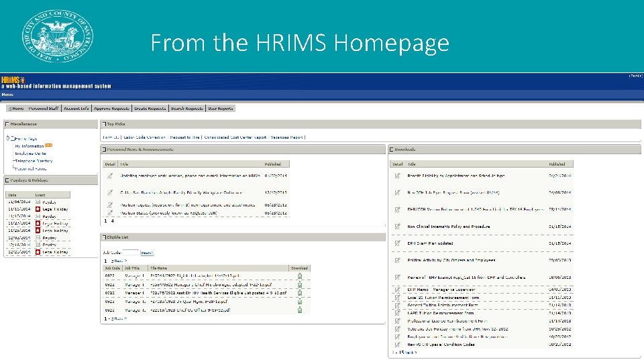Open detail icon for General Tuition Reimbursement Form
Image resolution: width=644 pixels, height=362 pixels.
pos(397,306)
